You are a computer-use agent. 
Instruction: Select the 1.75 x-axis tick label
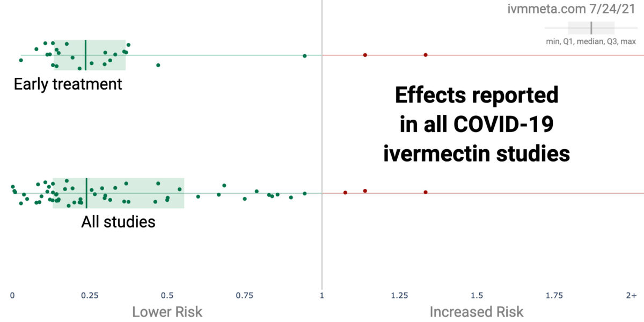(x=554, y=295)
